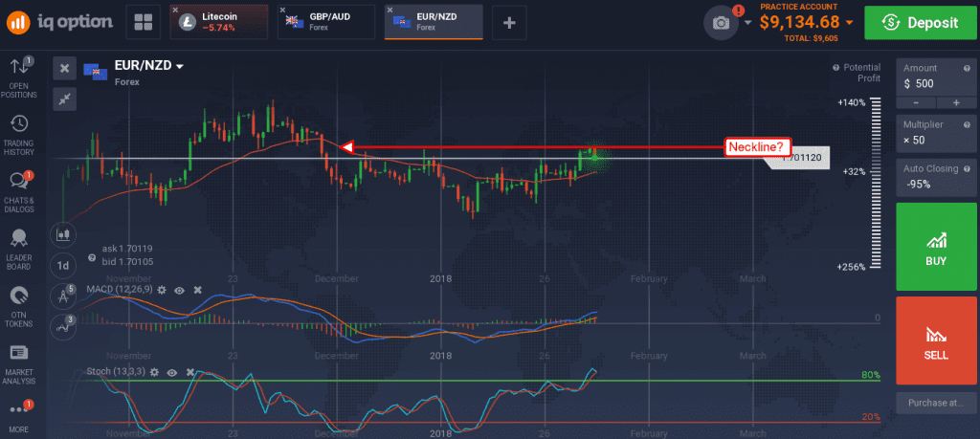Image resolution: width=980 pixels, height=439 pixels.
Task: Open the chart grid layout selector
Action: pos(144,23)
